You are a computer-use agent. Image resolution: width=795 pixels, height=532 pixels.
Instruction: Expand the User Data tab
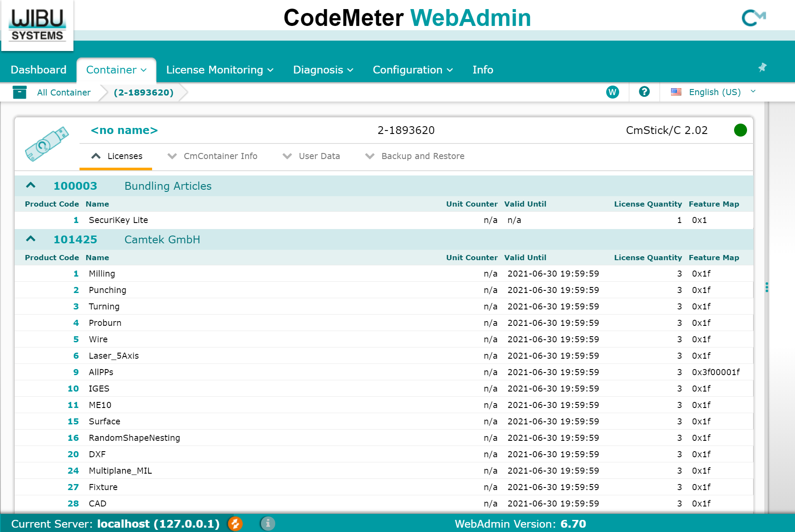[311, 156]
